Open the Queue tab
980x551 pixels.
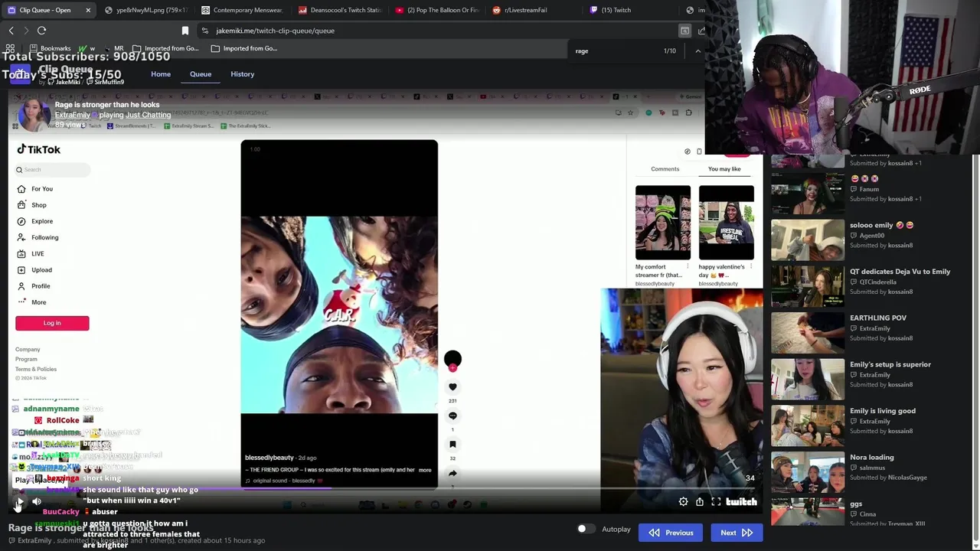point(201,74)
